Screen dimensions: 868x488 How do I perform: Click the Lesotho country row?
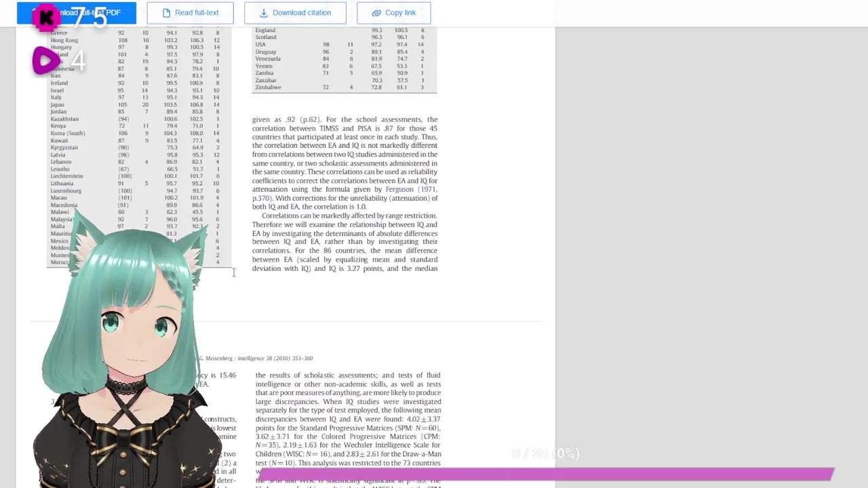135,169
